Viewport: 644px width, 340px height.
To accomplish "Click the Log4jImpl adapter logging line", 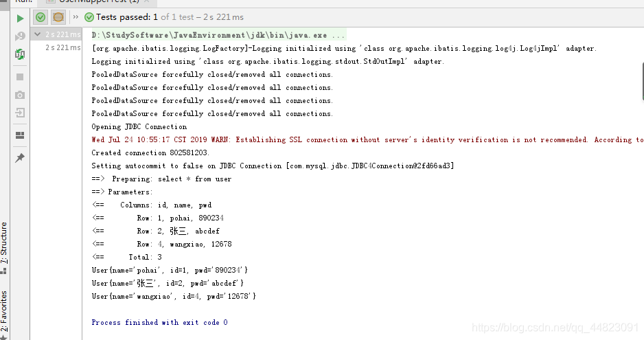I will point(343,49).
